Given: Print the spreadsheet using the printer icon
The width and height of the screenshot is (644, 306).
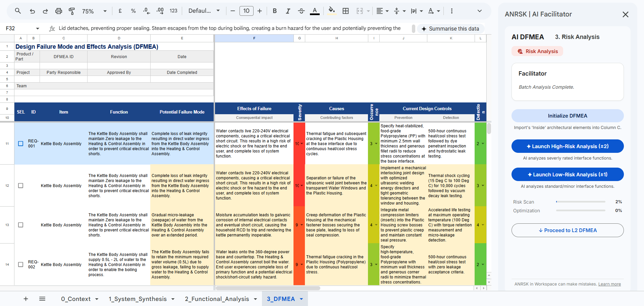Looking at the screenshot, I should pyautogui.click(x=58, y=11).
